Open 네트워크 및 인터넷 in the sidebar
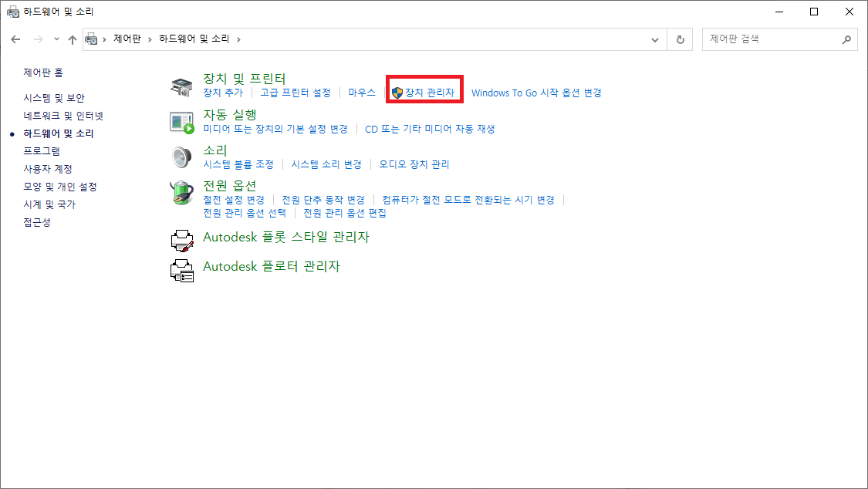868x489 pixels. point(63,116)
